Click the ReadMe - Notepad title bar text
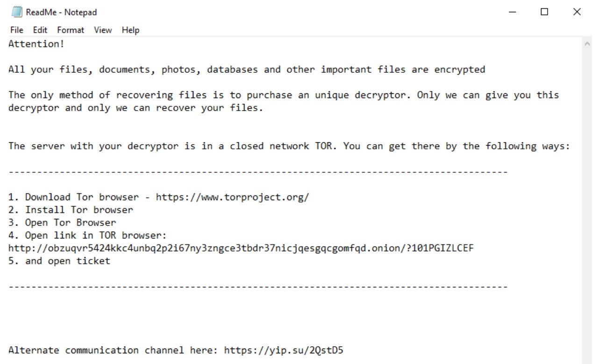The width and height of the screenshot is (599, 364). click(x=61, y=12)
